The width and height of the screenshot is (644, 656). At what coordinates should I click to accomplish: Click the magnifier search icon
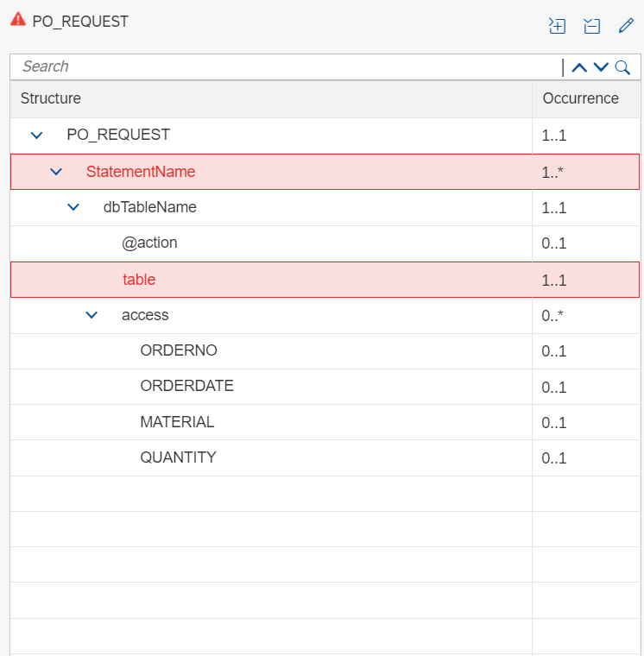pos(622,67)
